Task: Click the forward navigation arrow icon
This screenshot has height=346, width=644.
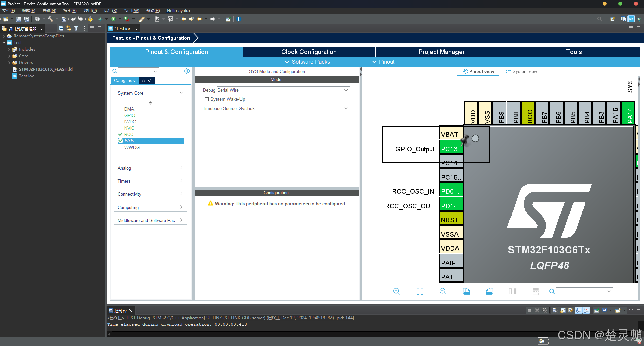Action: (x=213, y=19)
